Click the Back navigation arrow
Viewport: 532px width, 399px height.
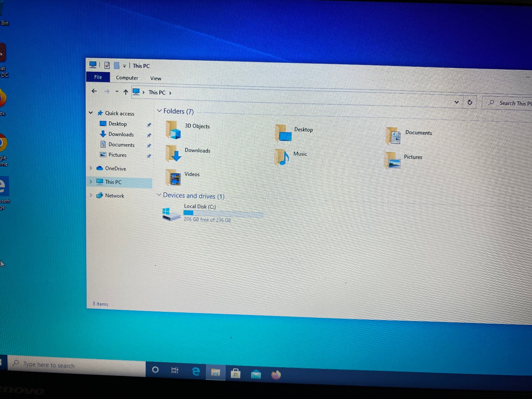pos(94,91)
